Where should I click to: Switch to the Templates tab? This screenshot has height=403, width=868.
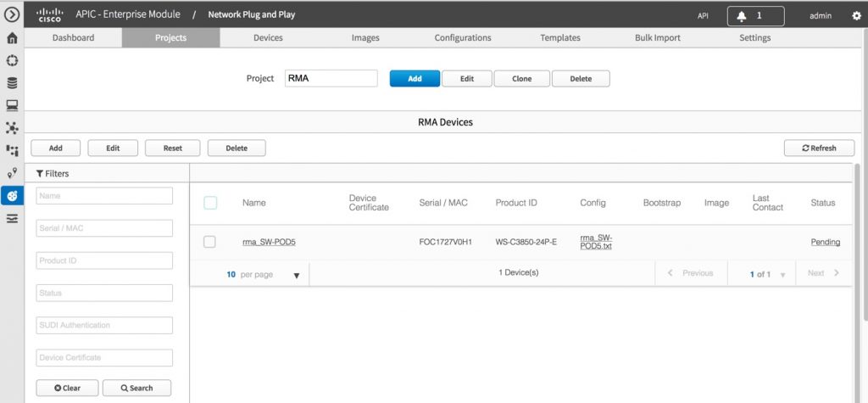560,37
